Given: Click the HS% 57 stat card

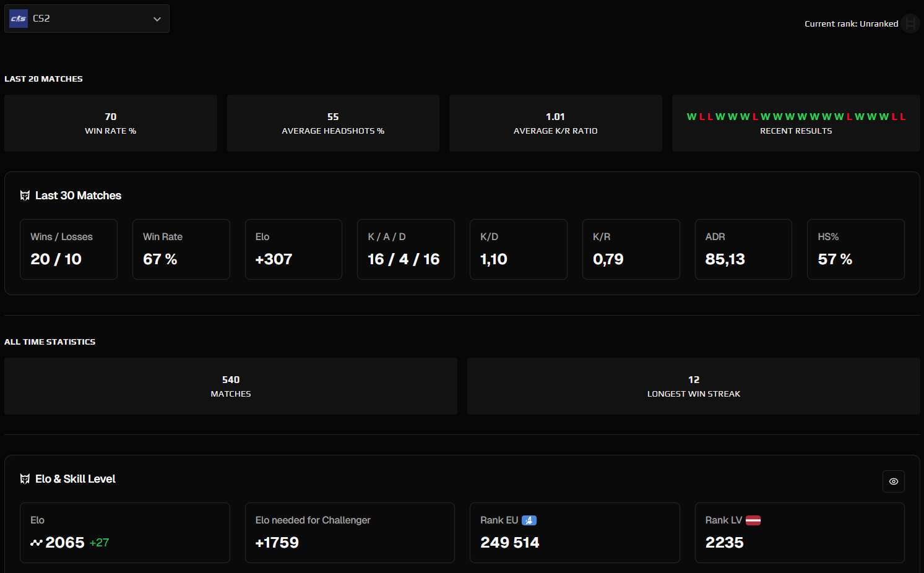Looking at the screenshot, I should pyautogui.click(x=855, y=249).
